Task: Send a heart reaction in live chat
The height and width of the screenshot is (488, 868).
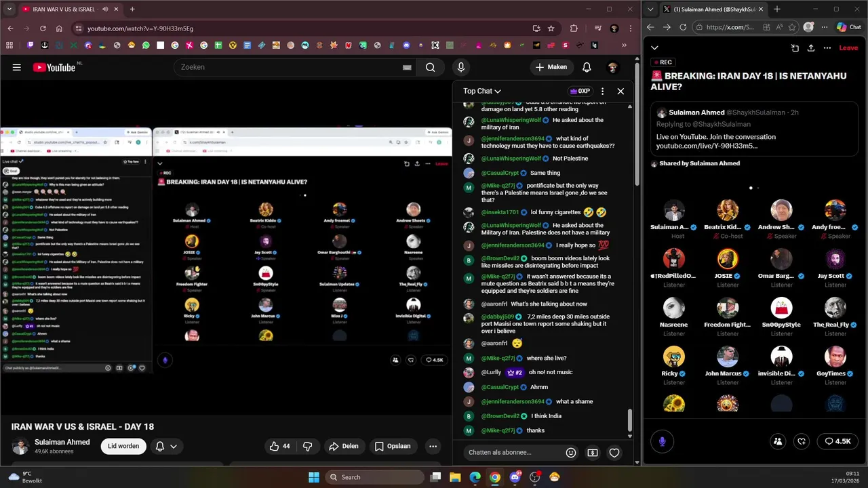Action: click(x=614, y=453)
